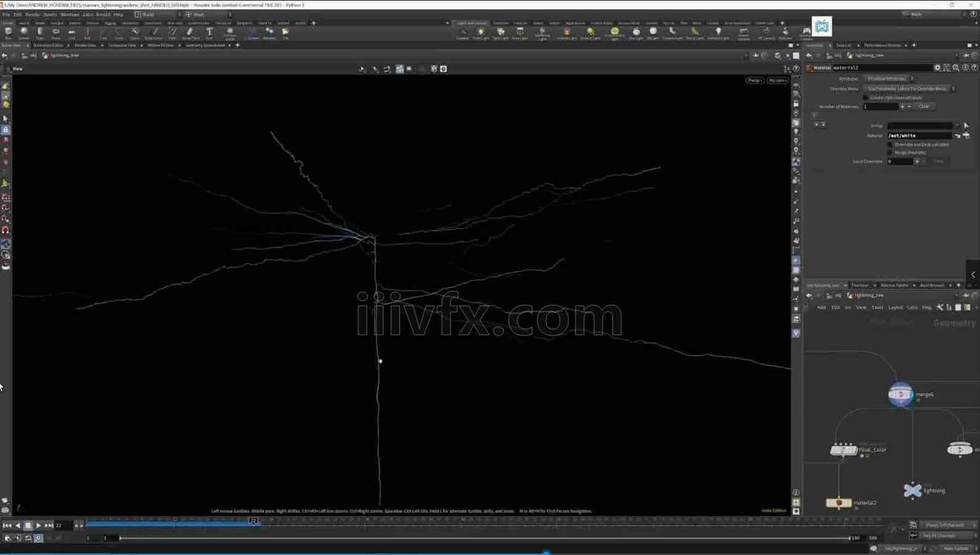This screenshot has width=980, height=555.
Task: Jump to the last frame
Action: coord(49,525)
